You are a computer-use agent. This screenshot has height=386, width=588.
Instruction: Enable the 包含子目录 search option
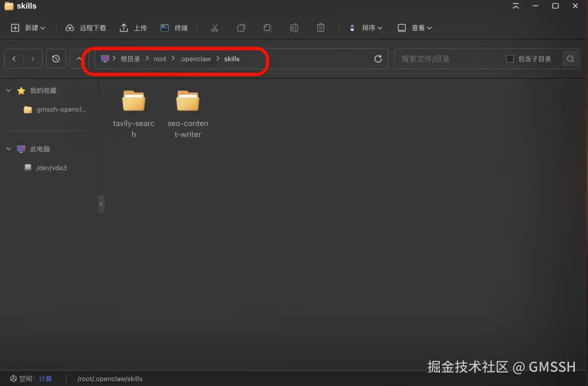[x=509, y=58]
